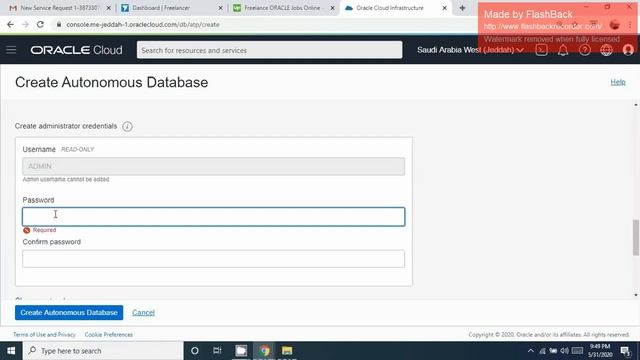Click the browser address bar URL
This screenshot has height=360, width=640.
tap(142, 24)
